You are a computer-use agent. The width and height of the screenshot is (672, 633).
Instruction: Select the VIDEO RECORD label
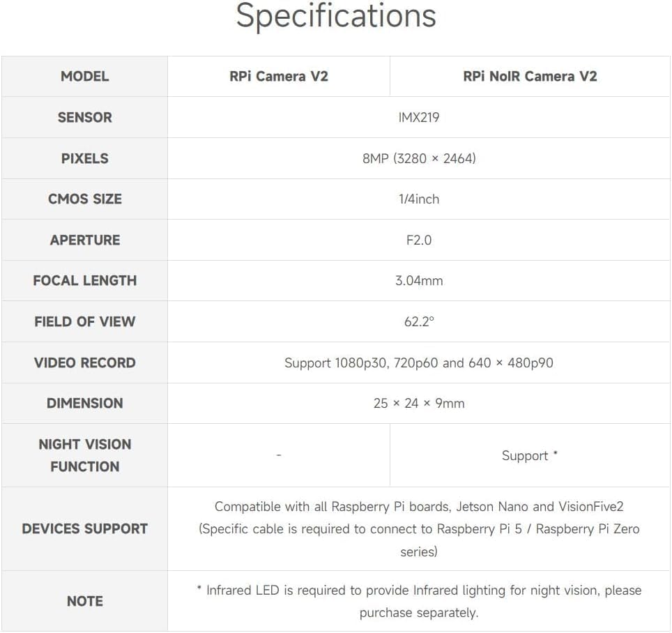(x=85, y=363)
